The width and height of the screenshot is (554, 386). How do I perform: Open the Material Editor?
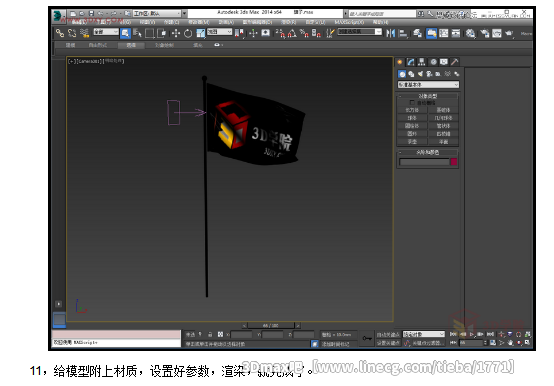(470, 34)
